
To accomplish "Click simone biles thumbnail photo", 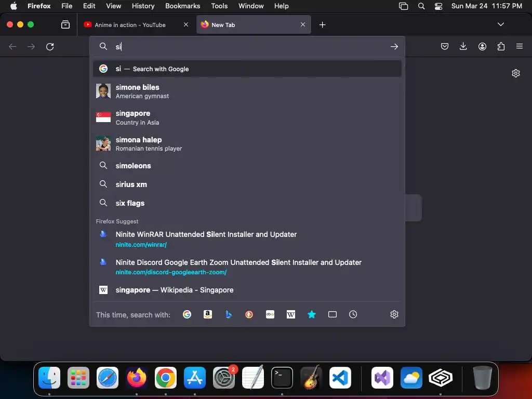I will 103,91.
